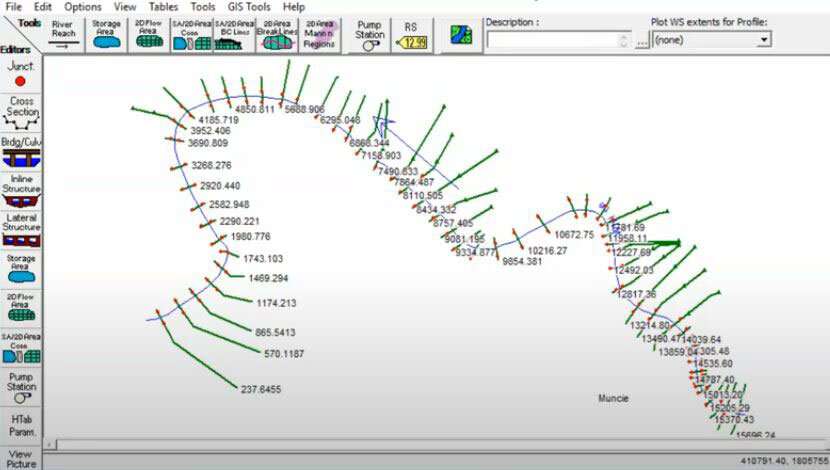Screen dimensions: 830x470
Task: Select cross section label 4185.719
Action: [x=218, y=120]
